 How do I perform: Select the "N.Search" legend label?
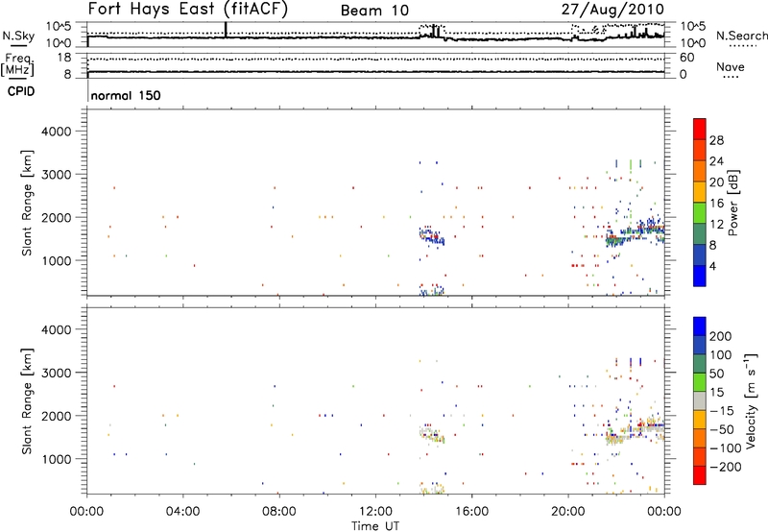coord(742,36)
